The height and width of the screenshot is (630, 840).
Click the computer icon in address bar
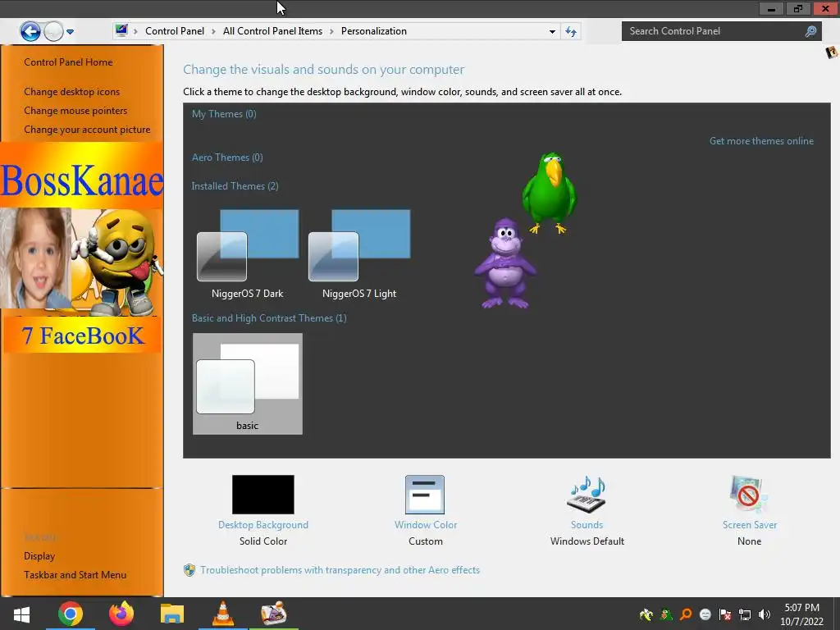click(121, 30)
